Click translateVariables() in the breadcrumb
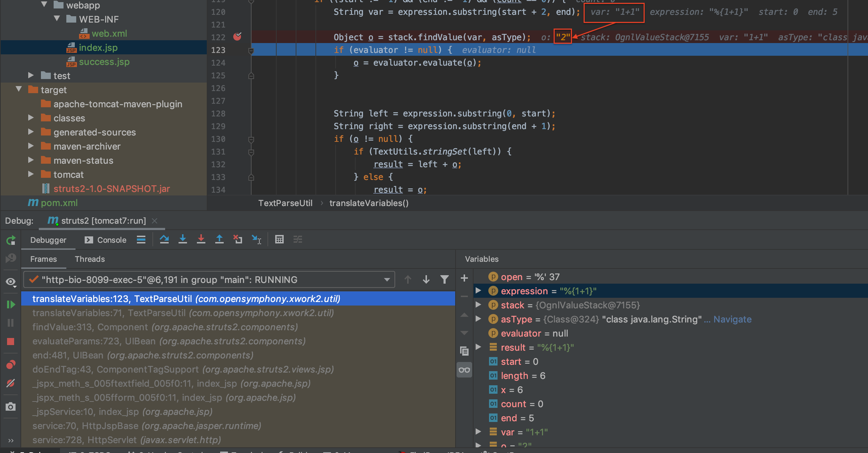The image size is (868, 453). [369, 203]
